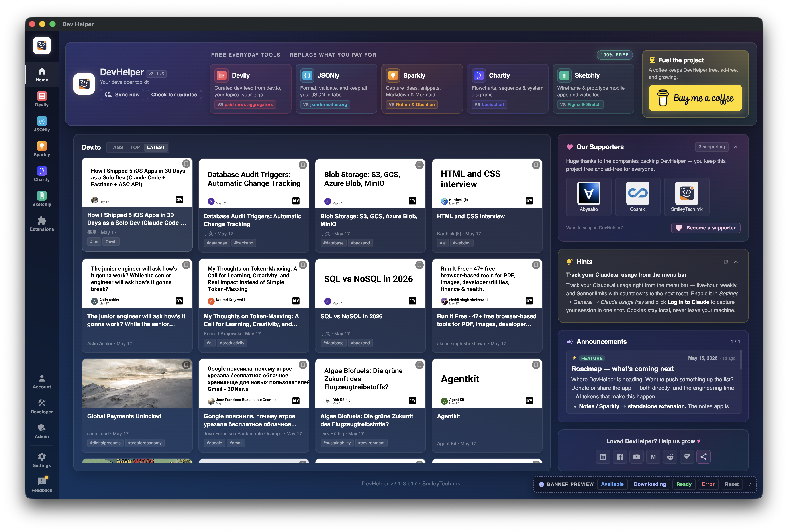Viewport: 788px width, 532px height.
Task: Switch Dev.to feed to the Tags tab
Action: pos(117,147)
